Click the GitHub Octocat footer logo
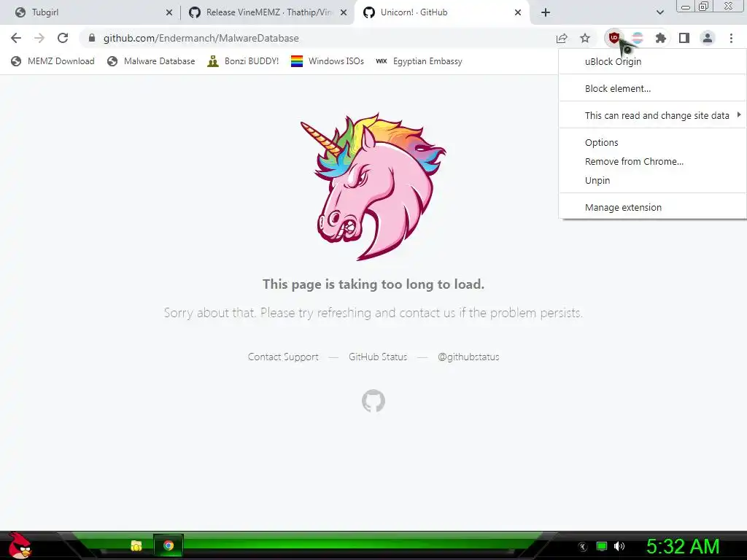 (x=373, y=401)
